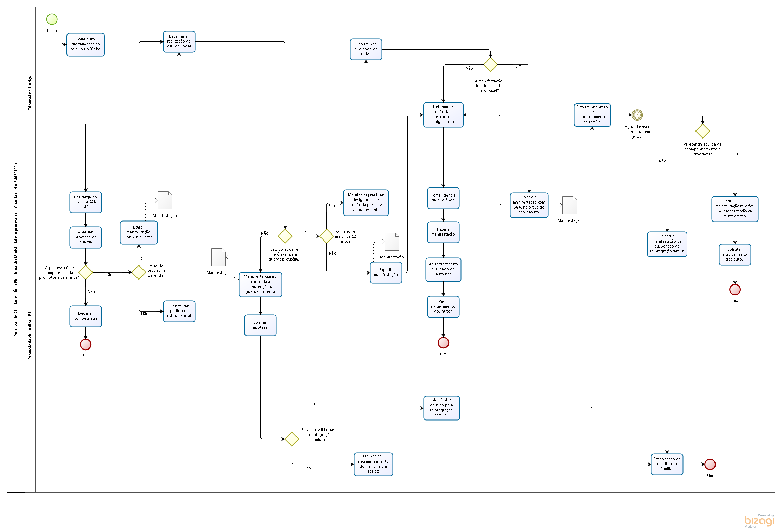
Task: Click the 'Parecer da equipe' gateway diamond
Action: [x=702, y=131]
